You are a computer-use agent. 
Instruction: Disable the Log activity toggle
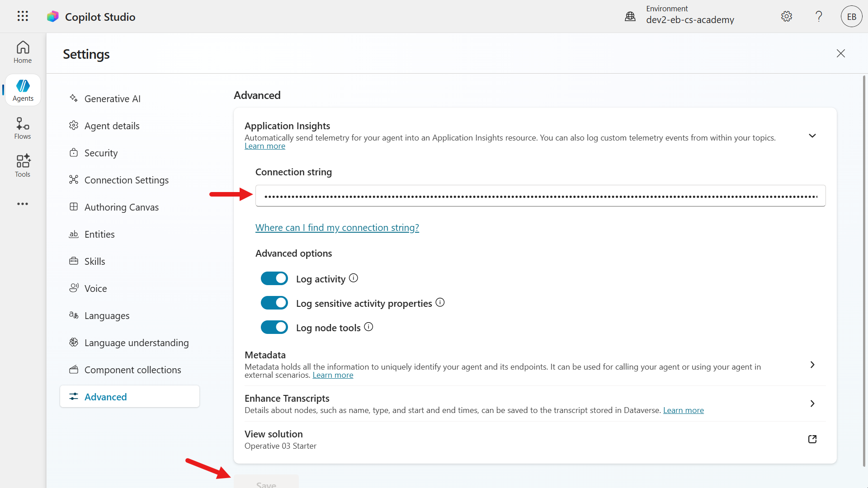pos(274,278)
